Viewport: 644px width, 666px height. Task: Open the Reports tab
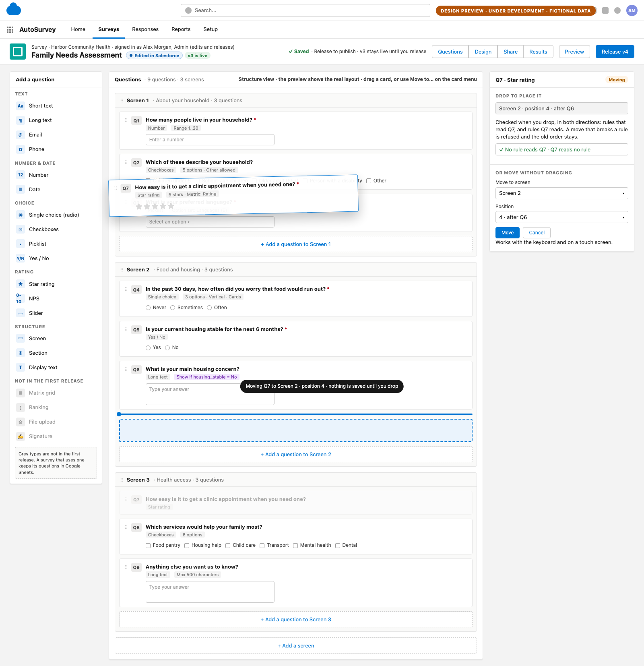click(181, 29)
